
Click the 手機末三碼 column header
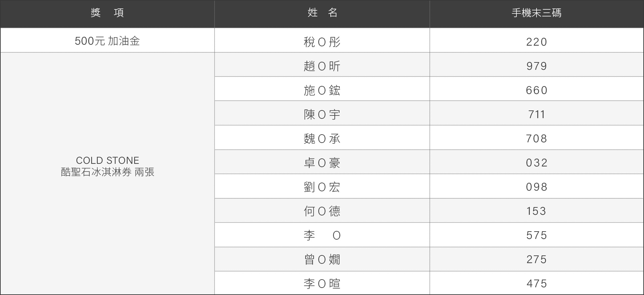[x=536, y=13]
